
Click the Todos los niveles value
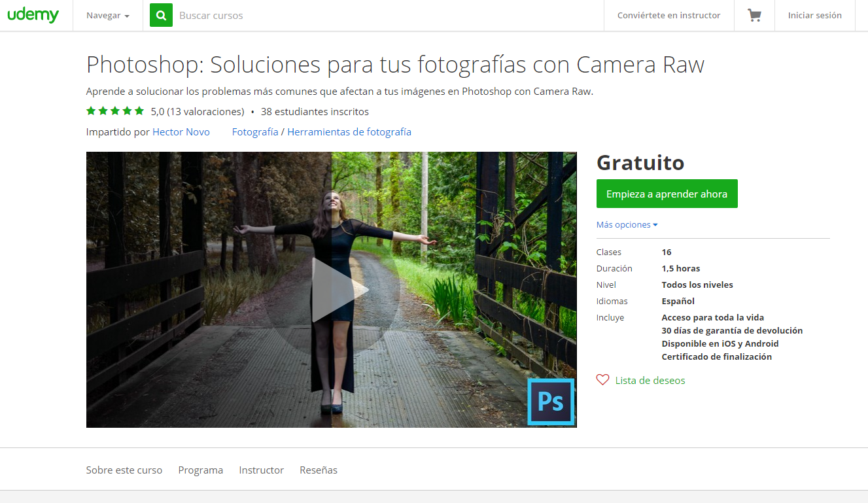click(697, 285)
